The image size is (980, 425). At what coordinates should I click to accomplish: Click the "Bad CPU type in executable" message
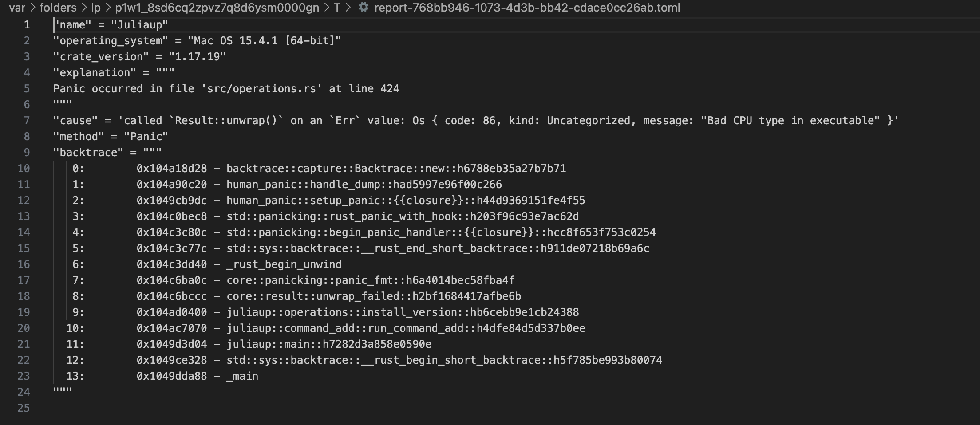790,121
